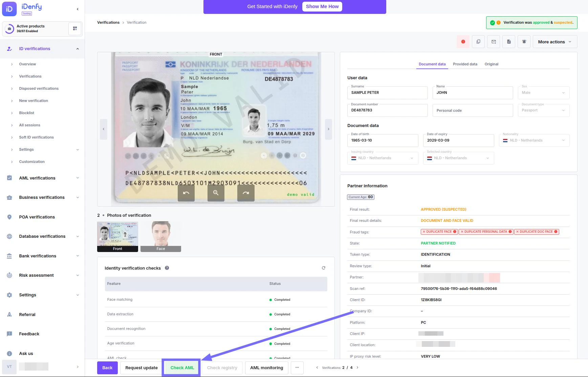588x377 pixels.
Task: Click the iDenfy logo icon
Action: click(9, 9)
